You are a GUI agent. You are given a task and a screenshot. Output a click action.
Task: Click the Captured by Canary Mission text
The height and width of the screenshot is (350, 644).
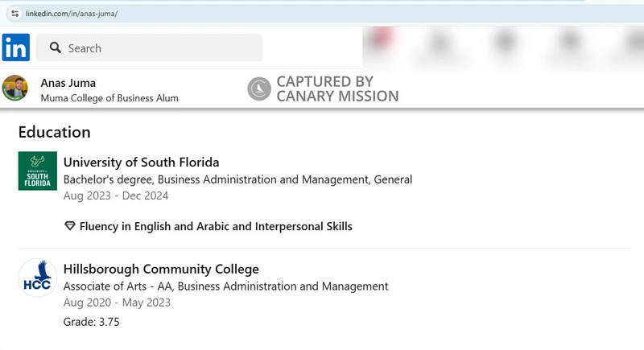click(336, 89)
